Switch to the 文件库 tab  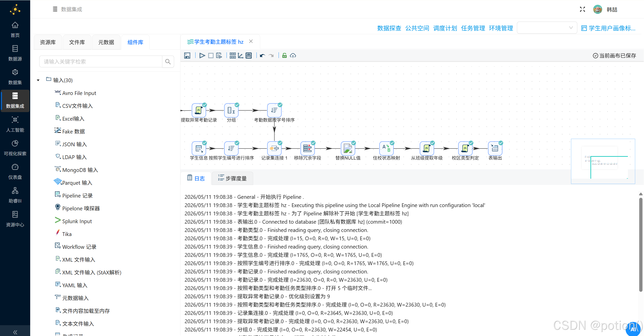[77, 42]
